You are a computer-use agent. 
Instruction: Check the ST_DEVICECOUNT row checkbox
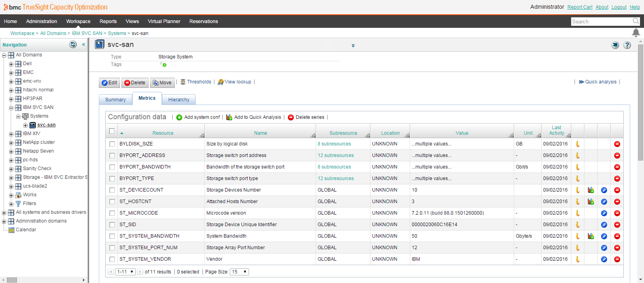112,190
